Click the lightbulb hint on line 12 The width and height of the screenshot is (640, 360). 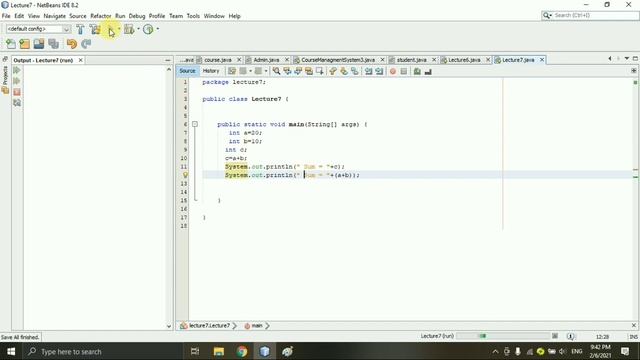185,175
